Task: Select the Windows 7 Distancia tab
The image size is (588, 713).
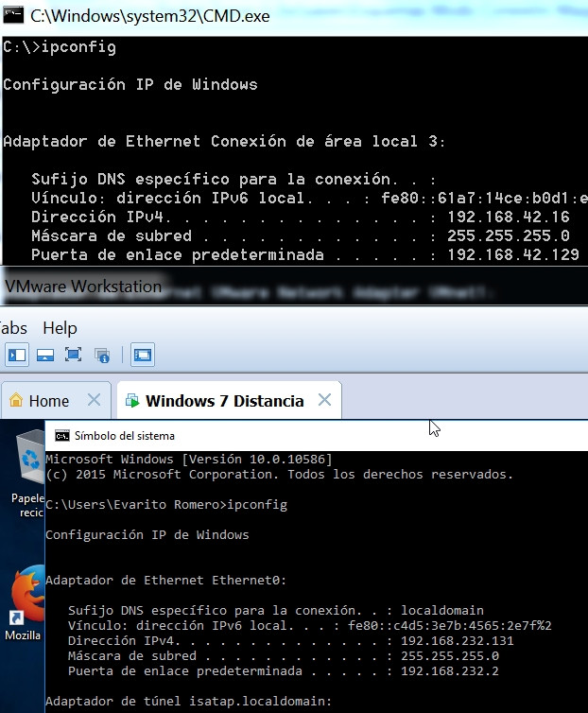Action: tap(224, 401)
